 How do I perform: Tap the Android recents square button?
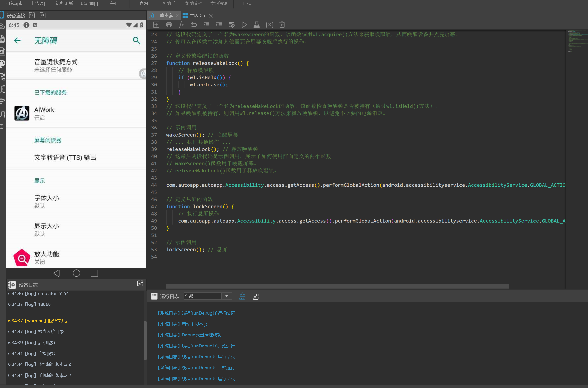click(94, 273)
